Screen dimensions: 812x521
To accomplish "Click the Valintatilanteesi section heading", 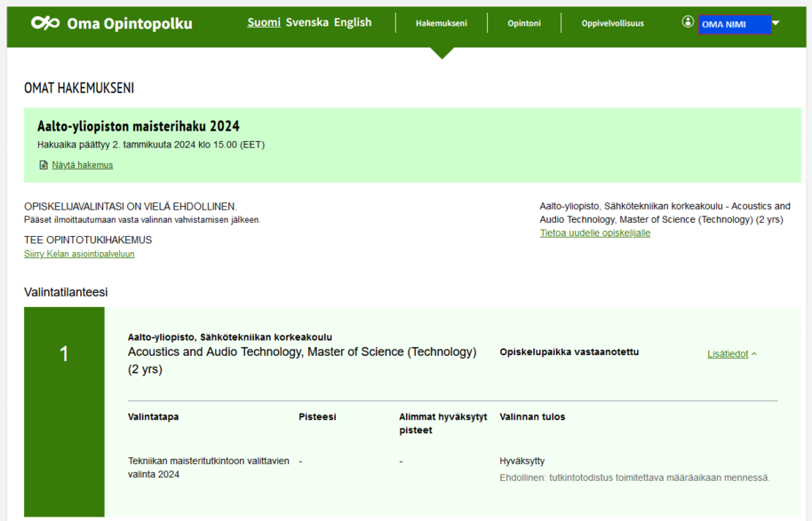I will click(66, 292).
